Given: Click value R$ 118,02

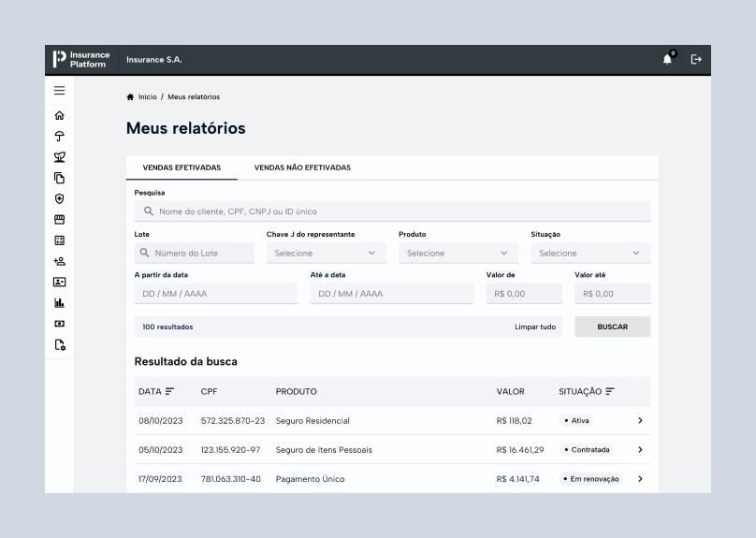Looking at the screenshot, I should pos(514,421).
